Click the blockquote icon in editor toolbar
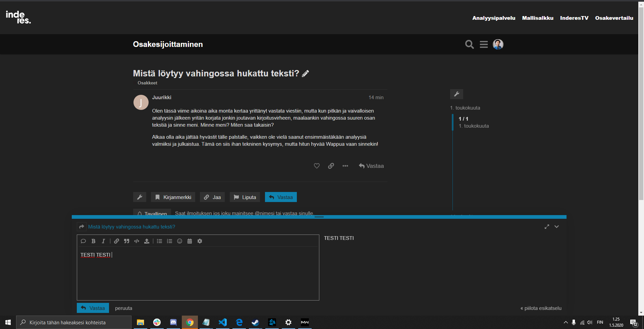 [126, 241]
